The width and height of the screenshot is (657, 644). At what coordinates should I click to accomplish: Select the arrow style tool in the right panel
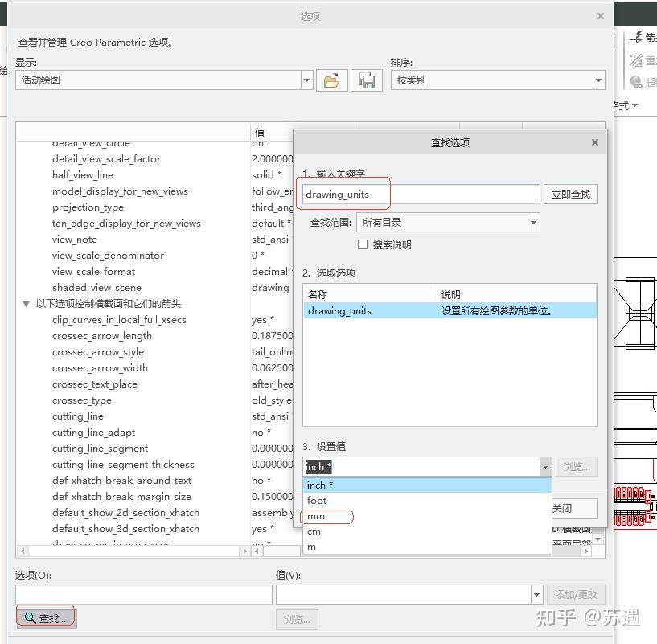click(634, 36)
